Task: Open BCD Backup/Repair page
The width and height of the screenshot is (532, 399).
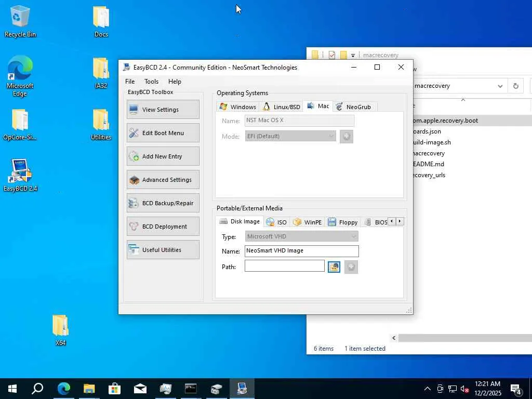Action: (x=163, y=203)
